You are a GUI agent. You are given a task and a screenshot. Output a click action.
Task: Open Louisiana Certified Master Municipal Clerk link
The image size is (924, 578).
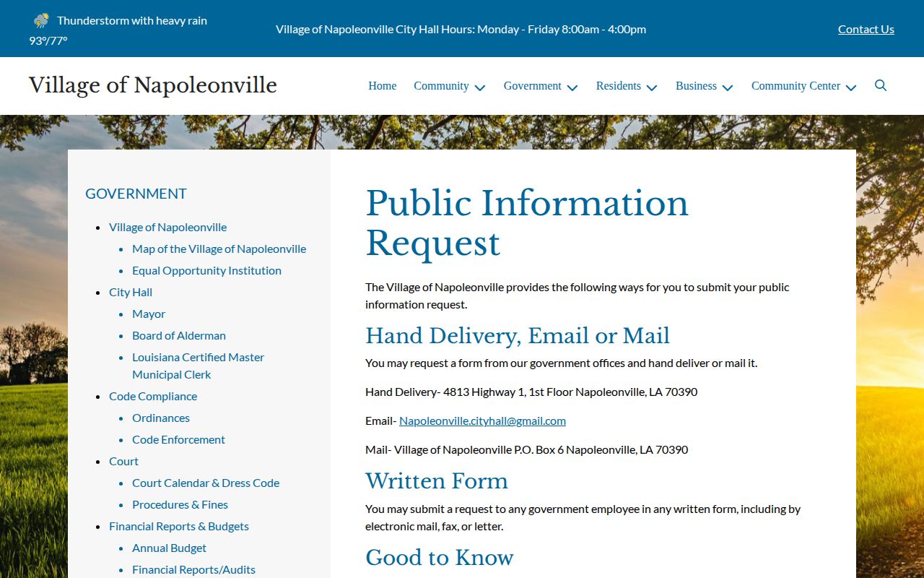tap(198, 366)
